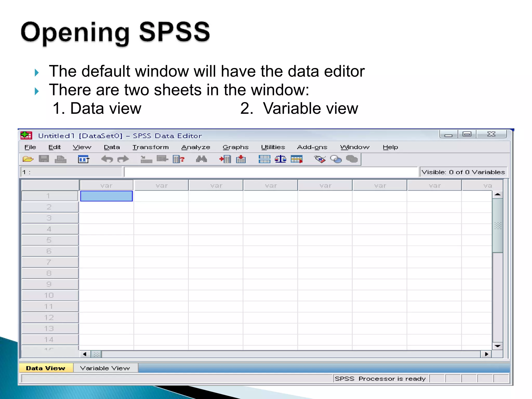Open the Utilities menu
The height and width of the screenshot is (399, 532).
pos(273,147)
